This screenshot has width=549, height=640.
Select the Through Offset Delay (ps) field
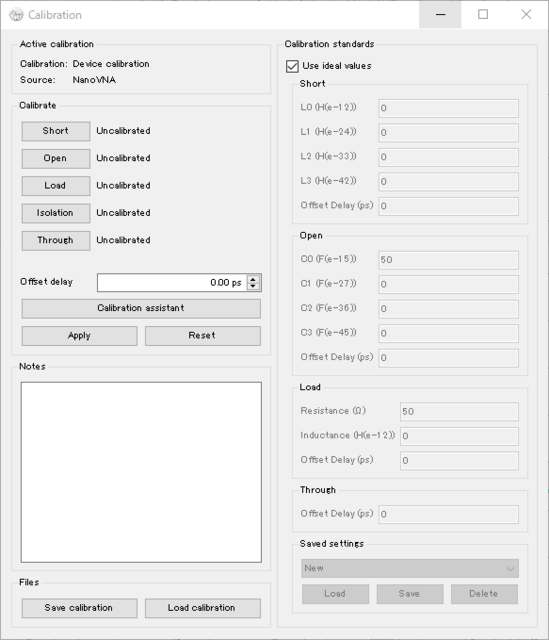(449, 514)
